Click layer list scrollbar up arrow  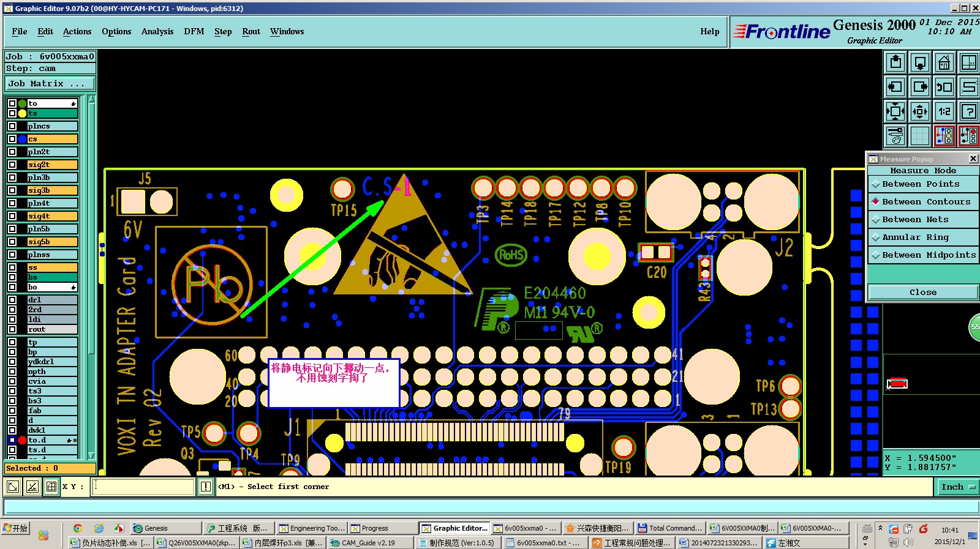point(91,99)
